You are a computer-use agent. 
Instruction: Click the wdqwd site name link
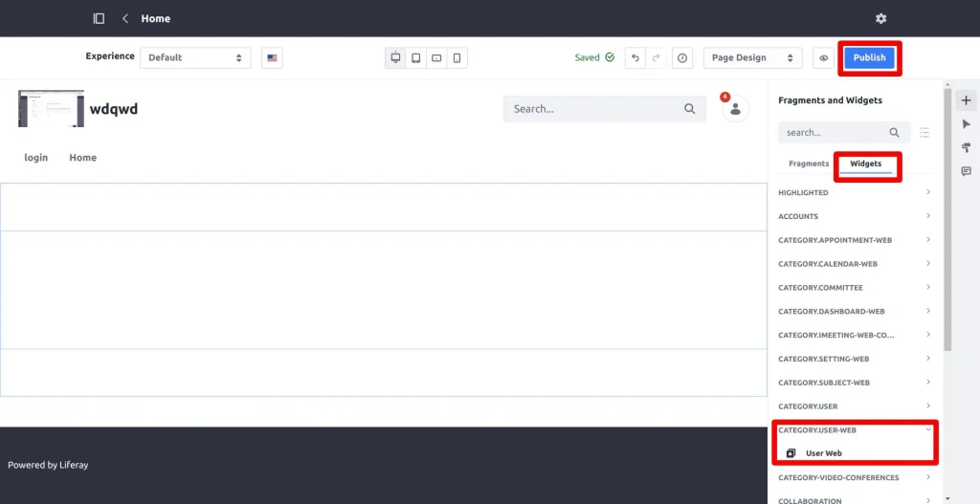114,109
